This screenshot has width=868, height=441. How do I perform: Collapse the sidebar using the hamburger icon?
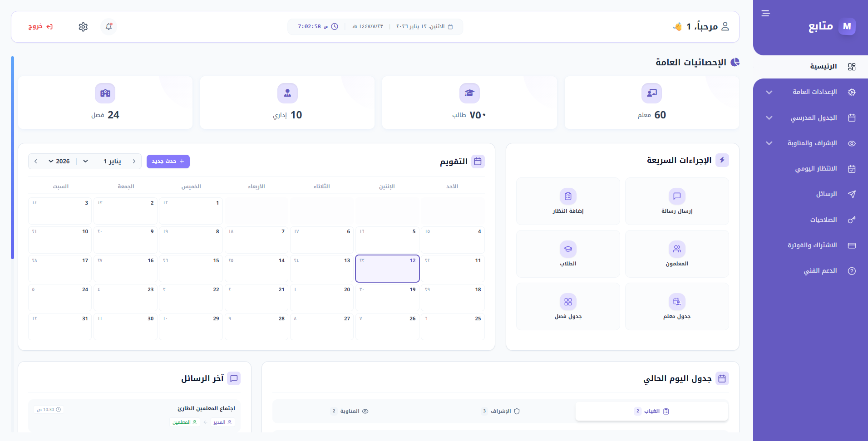click(x=765, y=14)
